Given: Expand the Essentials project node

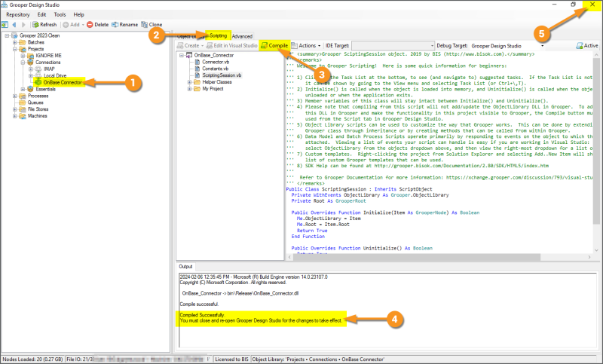Looking at the screenshot, I should pyautogui.click(x=23, y=89).
